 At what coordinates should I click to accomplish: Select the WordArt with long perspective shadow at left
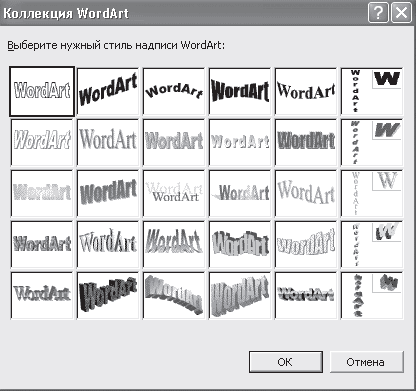240,193
